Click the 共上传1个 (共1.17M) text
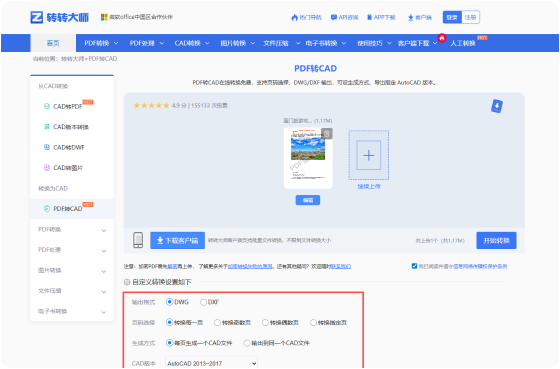This screenshot has width=560, height=369. click(x=440, y=241)
